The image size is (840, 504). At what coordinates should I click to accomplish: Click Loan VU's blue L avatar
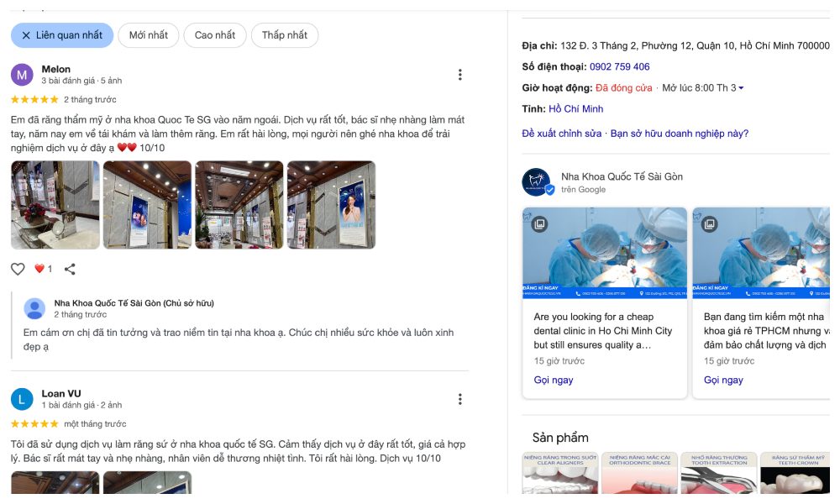coord(22,400)
